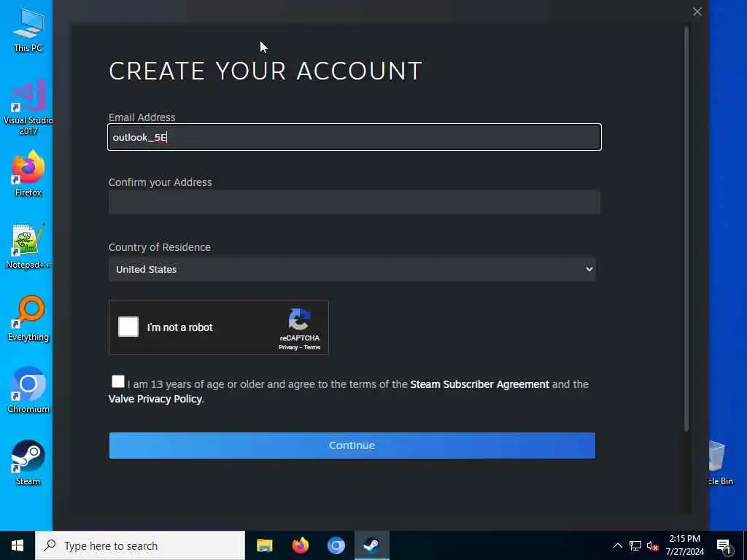Image resolution: width=747 pixels, height=560 pixels.
Task: Open the Everything search desktop shortcut
Action: (28, 318)
